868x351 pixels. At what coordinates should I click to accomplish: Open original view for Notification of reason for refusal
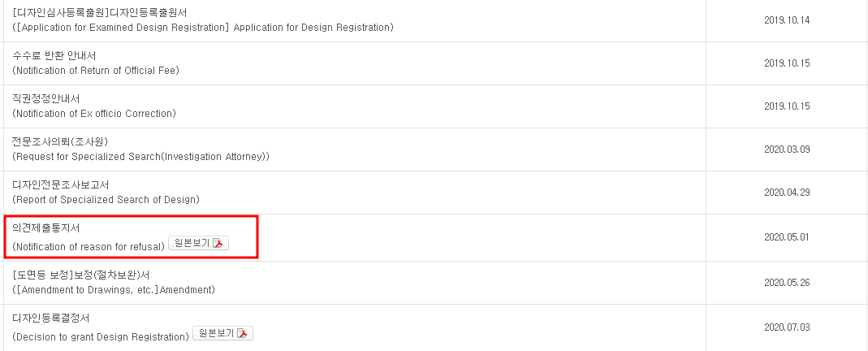[x=198, y=244]
